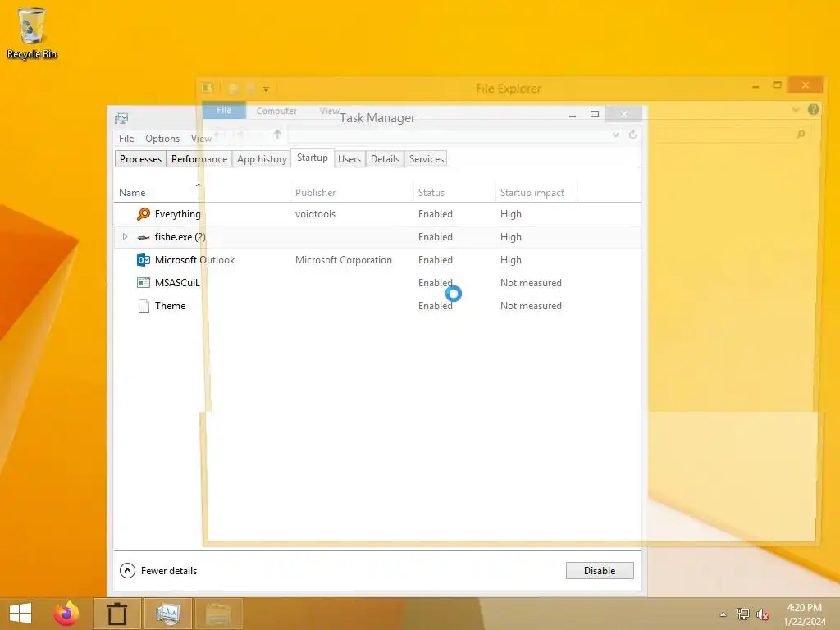
Task: Click the Disable button
Action: 600,571
